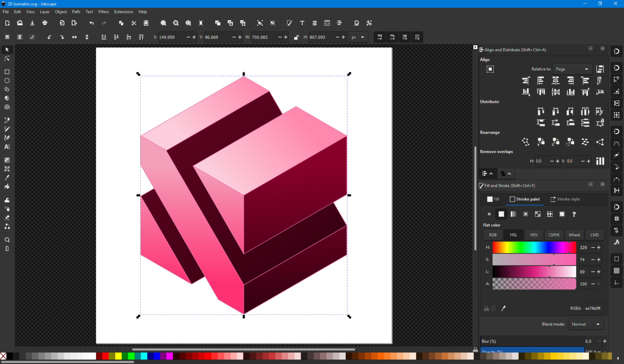
Task: Select the Spiral tool
Action: [6, 107]
